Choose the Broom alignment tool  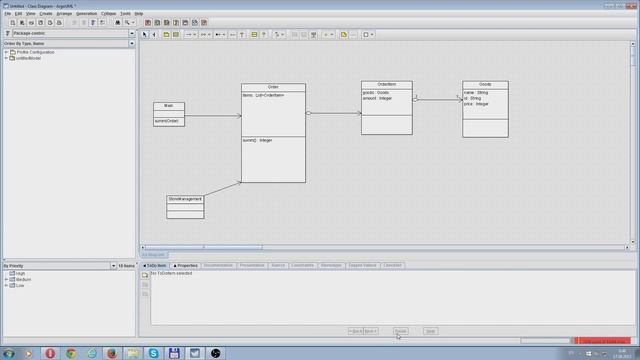154,35
